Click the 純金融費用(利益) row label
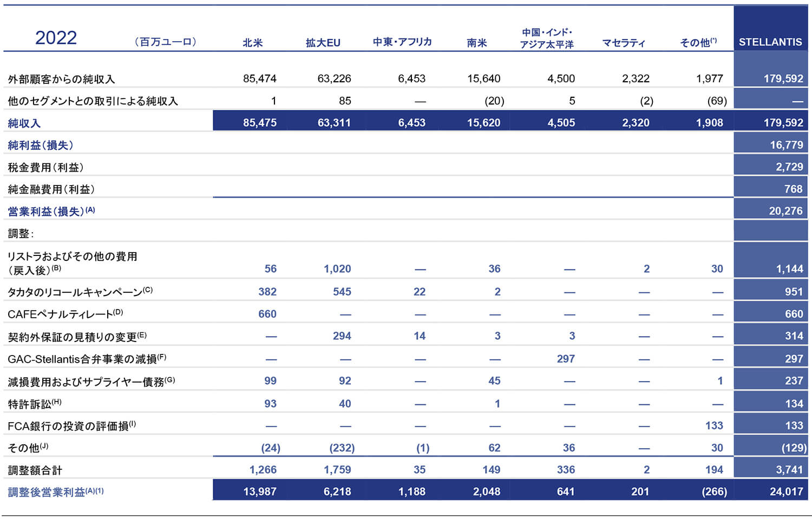812x519 pixels. [51, 189]
